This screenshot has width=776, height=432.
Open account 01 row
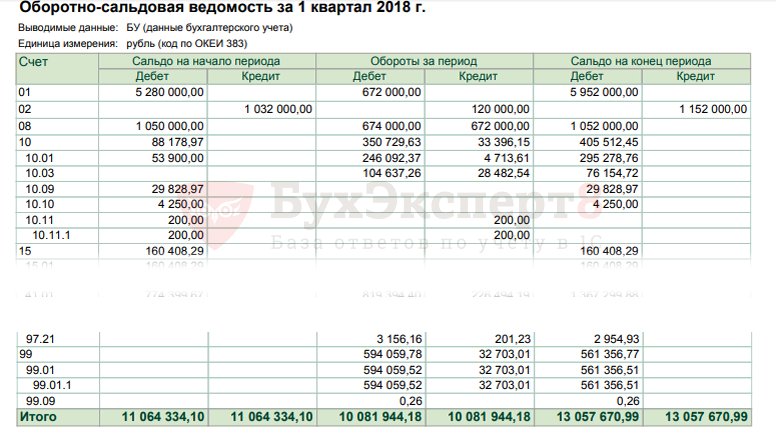(25, 93)
